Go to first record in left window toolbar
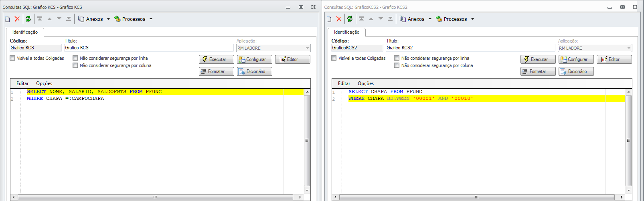The width and height of the screenshot is (644, 201). [40, 19]
